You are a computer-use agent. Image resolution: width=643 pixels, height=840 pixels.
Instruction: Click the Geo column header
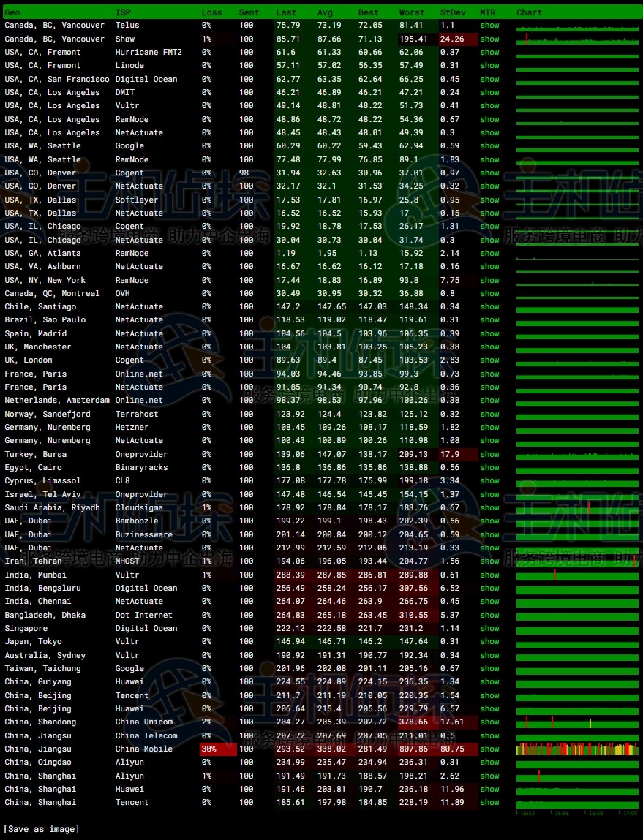click(12, 12)
